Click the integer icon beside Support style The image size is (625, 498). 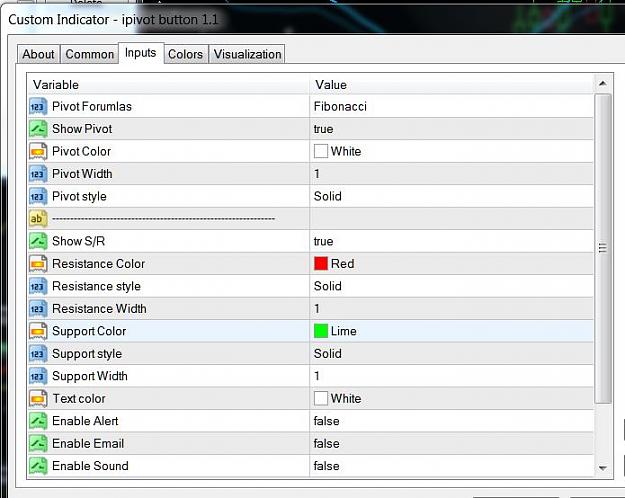[x=38, y=354]
